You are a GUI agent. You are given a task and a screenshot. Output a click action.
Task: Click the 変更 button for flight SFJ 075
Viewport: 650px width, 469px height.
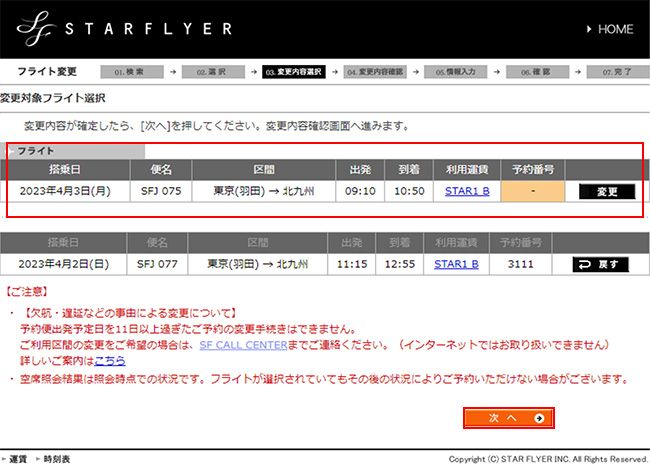pyautogui.click(x=606, y=191)
